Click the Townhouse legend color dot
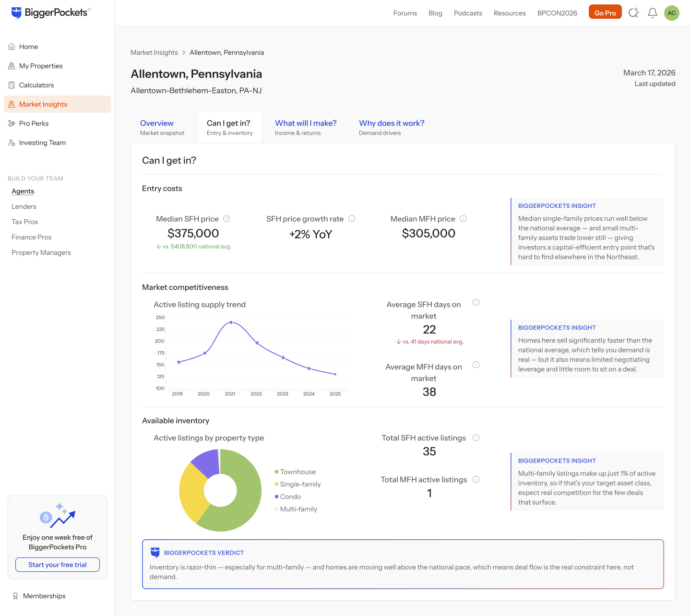Screen dimensions: 691x616 point(276,472)
